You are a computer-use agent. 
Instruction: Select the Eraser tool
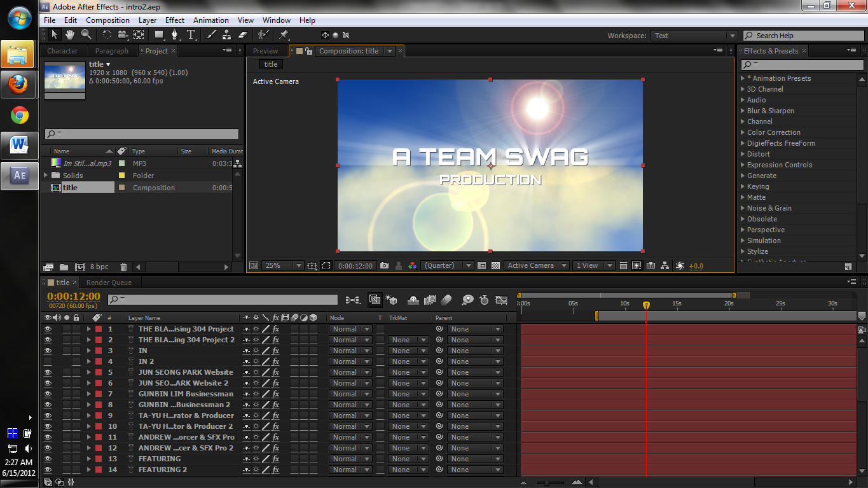pos(242,35)
